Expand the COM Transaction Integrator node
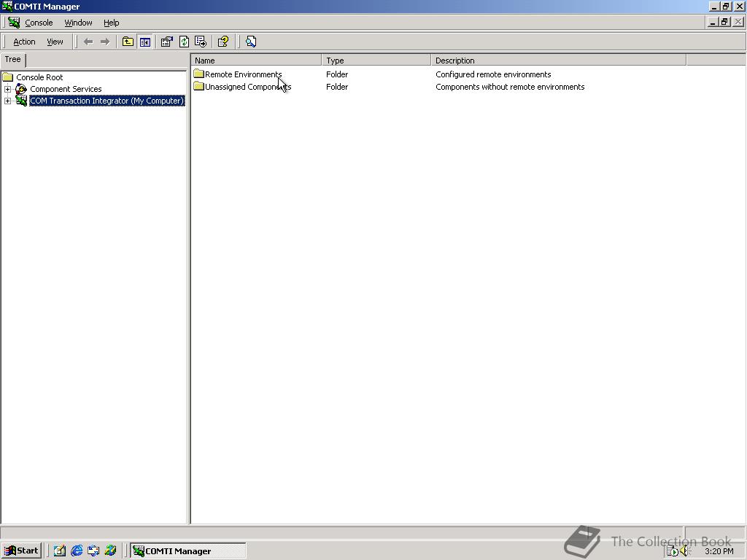747x560 pixels. [x=7, y=101]
